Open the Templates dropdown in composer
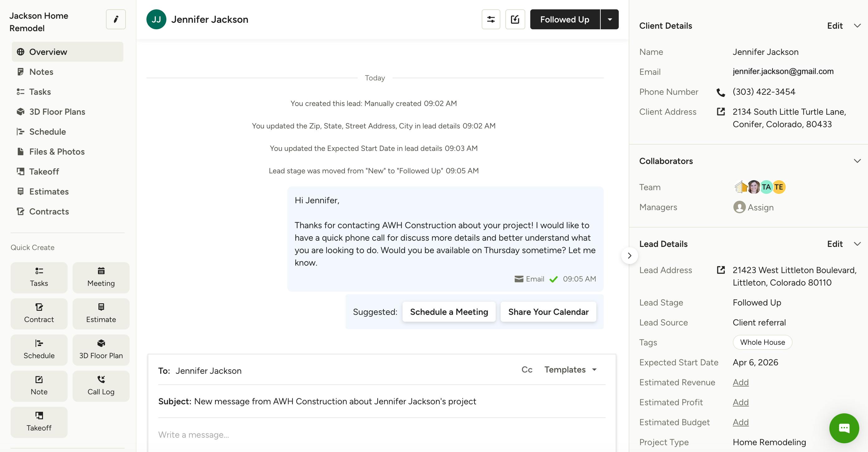The height and width of the screenshot is (452, 868). (570, 369)
